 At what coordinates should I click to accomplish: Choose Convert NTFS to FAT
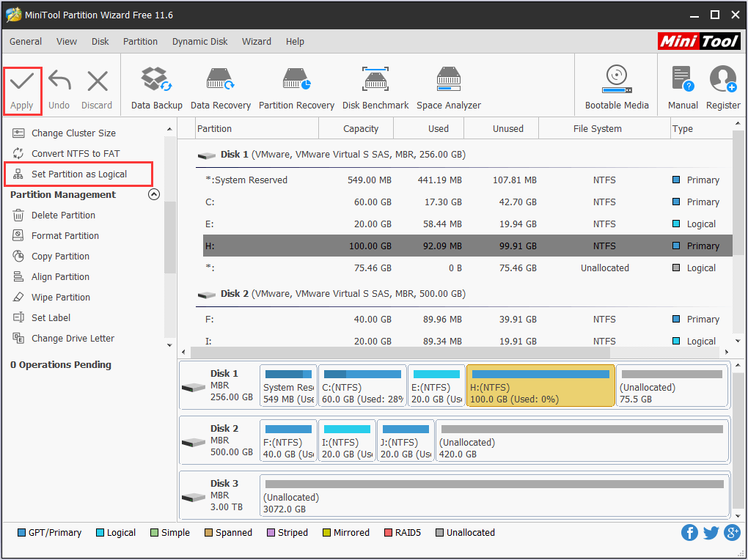point(76,154)
